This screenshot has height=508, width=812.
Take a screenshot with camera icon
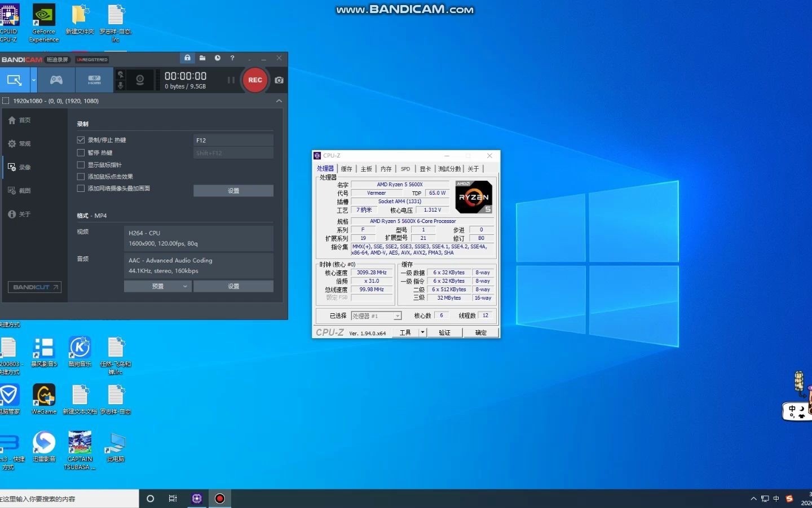coord(279,80)
